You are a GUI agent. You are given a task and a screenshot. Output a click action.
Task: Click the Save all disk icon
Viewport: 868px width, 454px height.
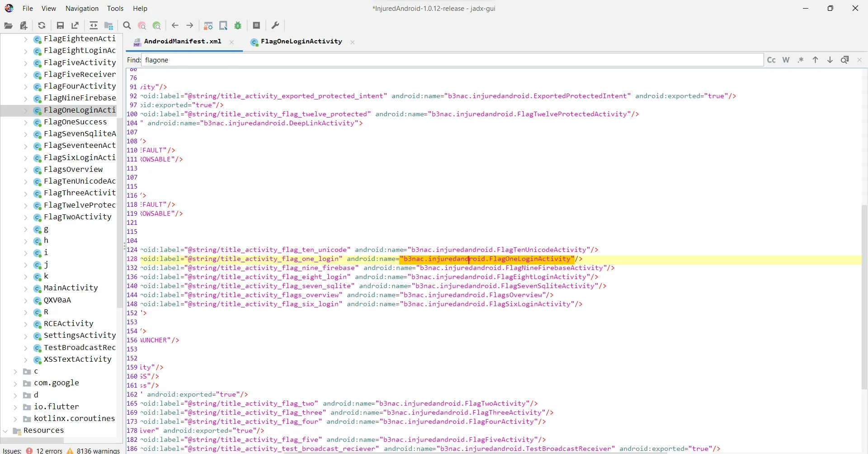coord(60,26)
